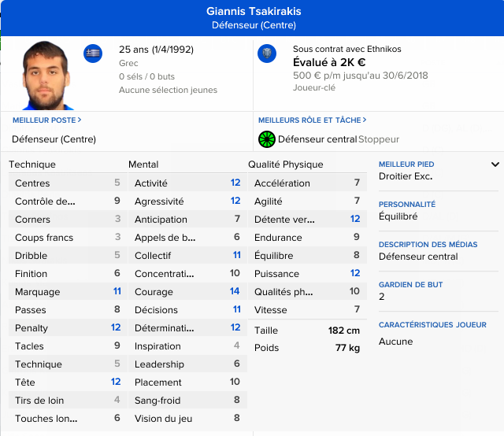Open the Meilleurs Rôle et Tâche section
504x436 pixels.
coord(313,120)
